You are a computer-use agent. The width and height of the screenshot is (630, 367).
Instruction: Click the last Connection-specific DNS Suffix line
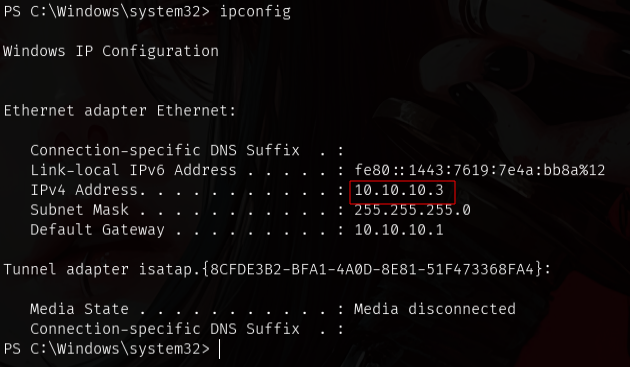coord(187,329)
